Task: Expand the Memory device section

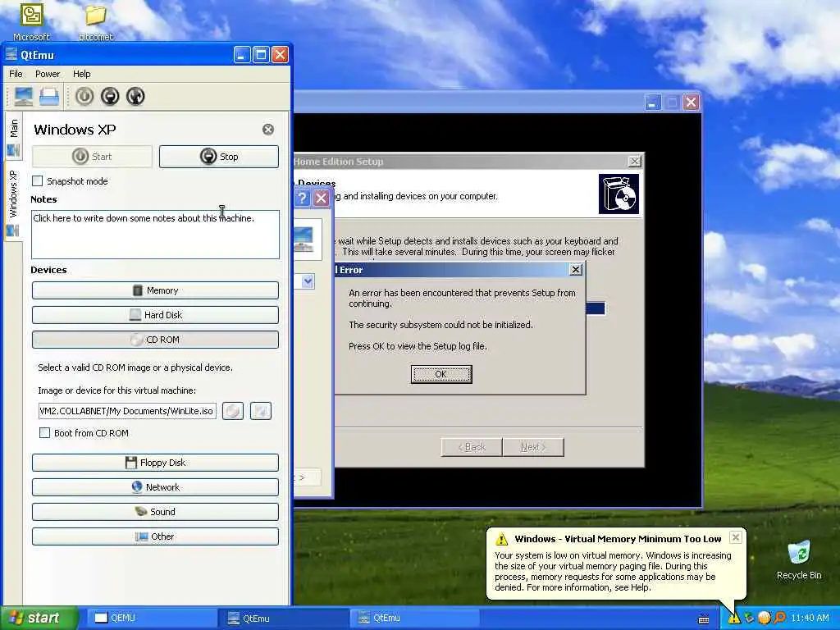Action: [x=155, y=290]
